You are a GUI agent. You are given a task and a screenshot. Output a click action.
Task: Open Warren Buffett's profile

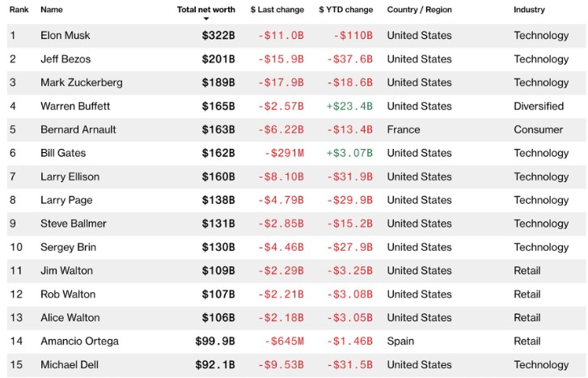[x=75, y=106]
